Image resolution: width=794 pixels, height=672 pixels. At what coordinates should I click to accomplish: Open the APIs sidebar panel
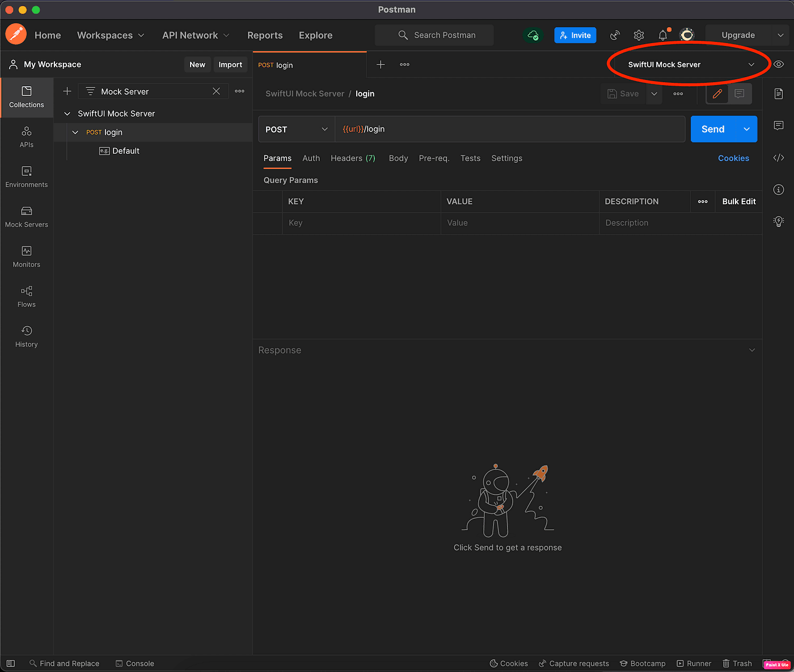click(x=27, y=137)
